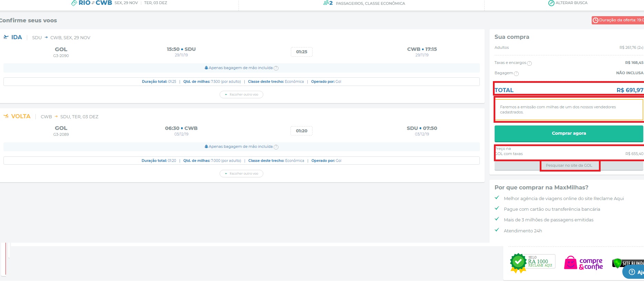Click Pesquisar no site da GOL
644x286 pixels.
click(x=569, y=165)
